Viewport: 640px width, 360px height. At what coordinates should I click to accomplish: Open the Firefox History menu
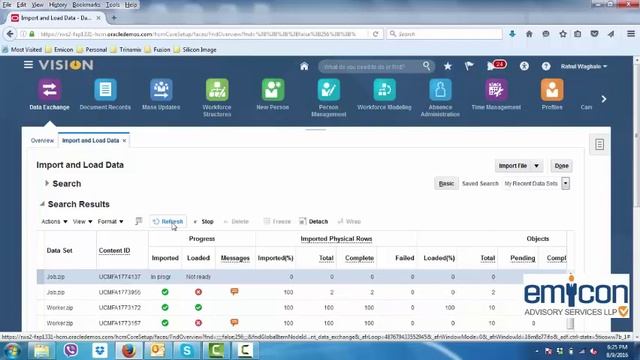coord(58,5)
